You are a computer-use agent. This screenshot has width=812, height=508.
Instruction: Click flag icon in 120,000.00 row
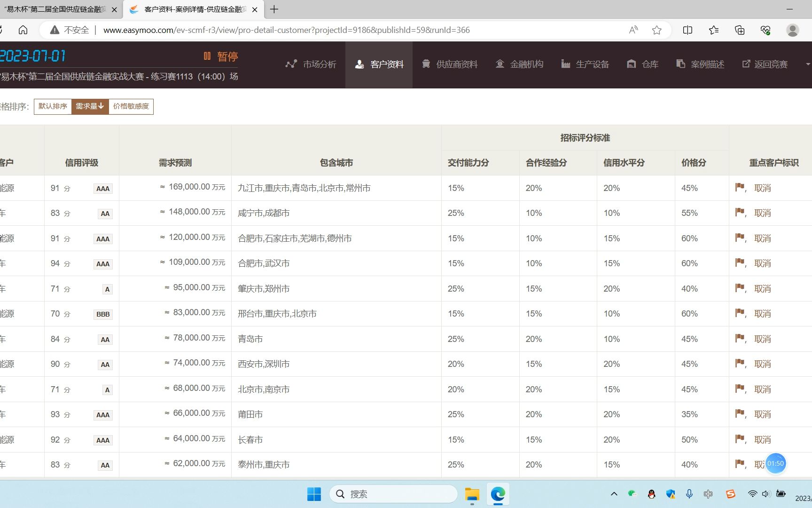(x=740, y=238)
